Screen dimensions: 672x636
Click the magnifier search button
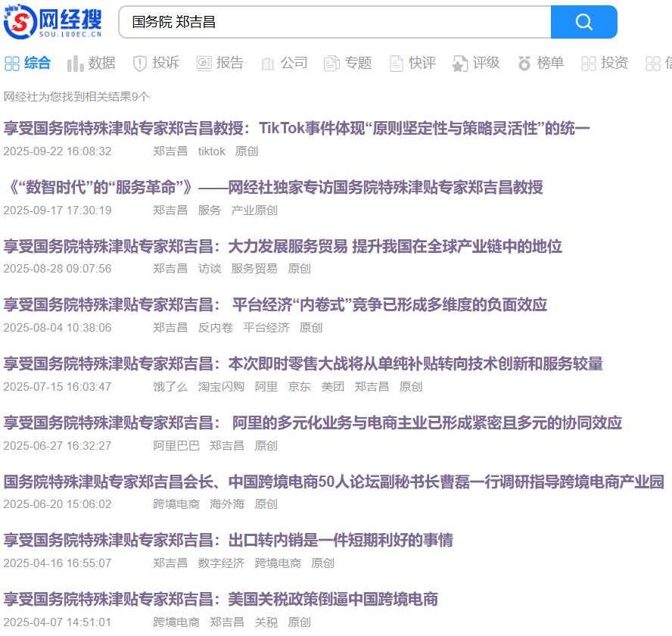(x=583, y=22)
